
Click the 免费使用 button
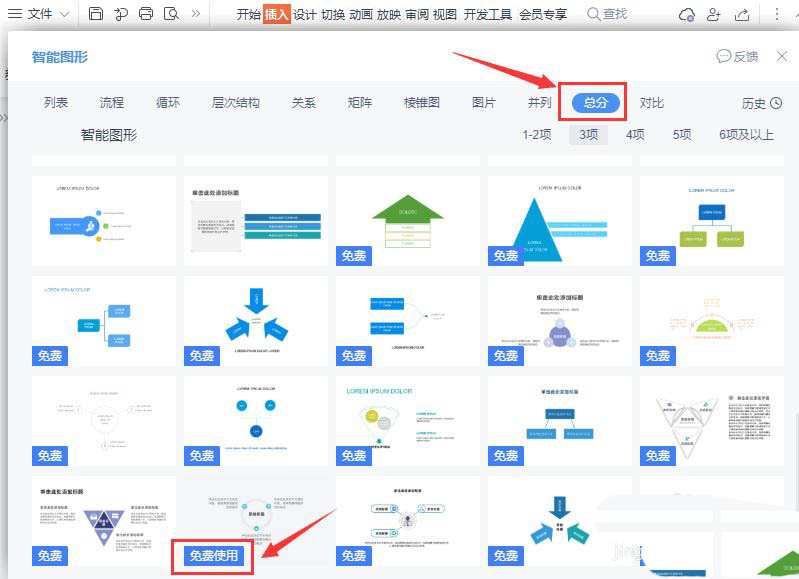214,556
